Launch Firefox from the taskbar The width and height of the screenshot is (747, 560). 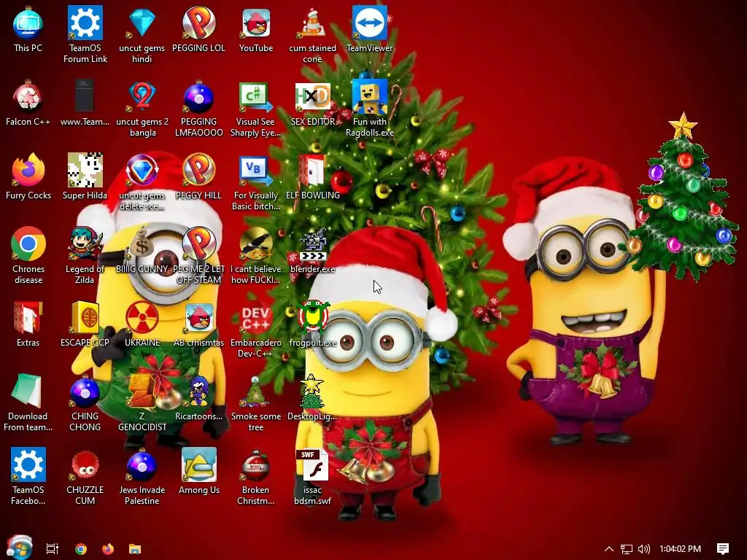click(108, 548)
